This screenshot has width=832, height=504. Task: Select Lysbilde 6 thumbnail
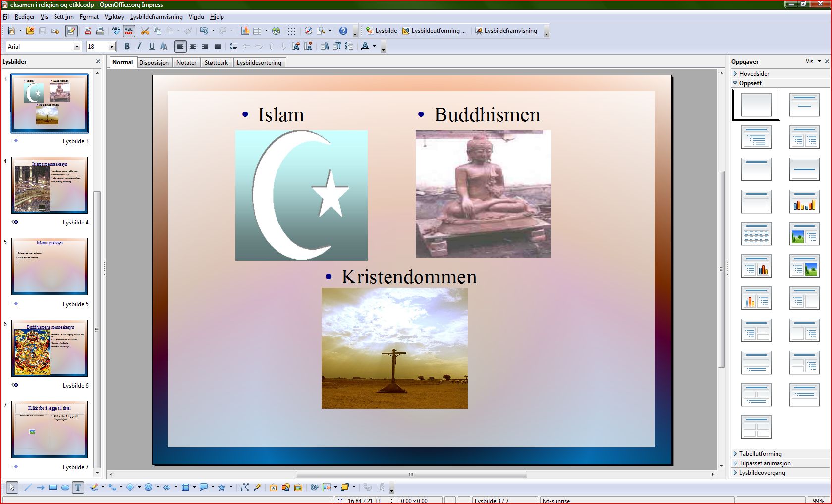pyautogui.click(x=50, y=348)
